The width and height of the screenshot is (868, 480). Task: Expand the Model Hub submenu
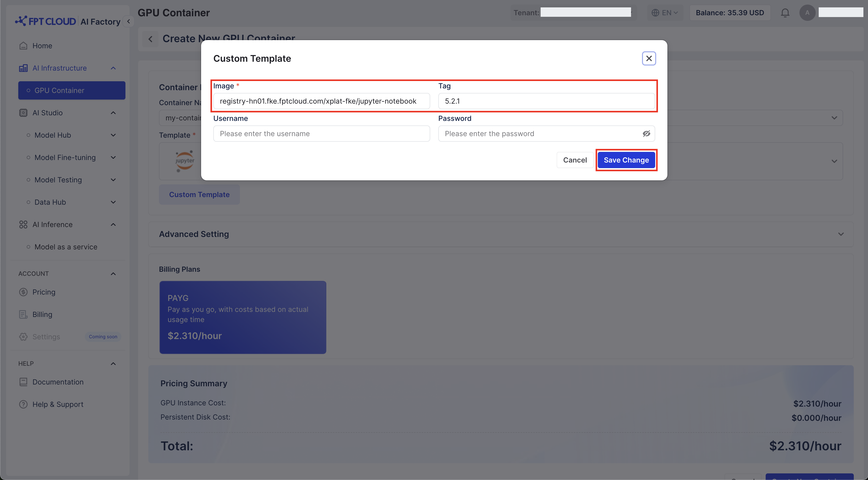113,135
